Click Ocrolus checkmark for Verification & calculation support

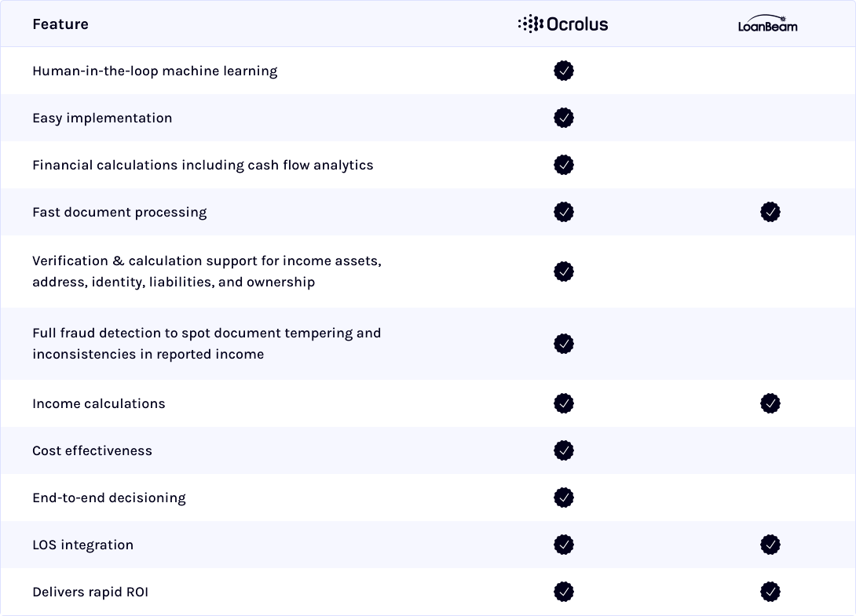(563, 272)
